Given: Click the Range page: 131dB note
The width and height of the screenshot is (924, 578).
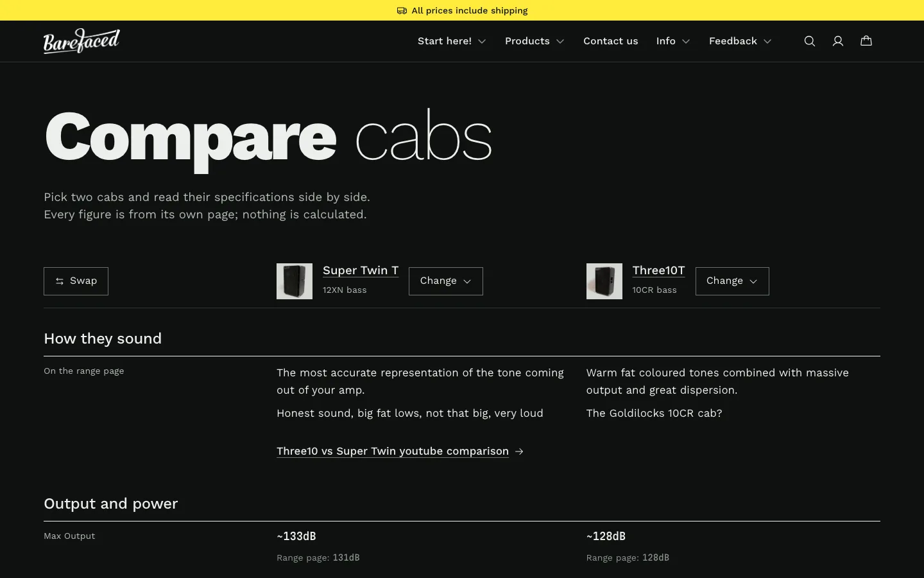Looking at the screenshot, I should 318,558.
